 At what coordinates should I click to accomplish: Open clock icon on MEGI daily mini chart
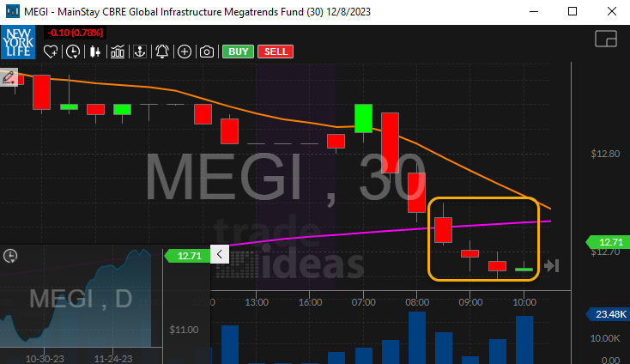[10, 256]
